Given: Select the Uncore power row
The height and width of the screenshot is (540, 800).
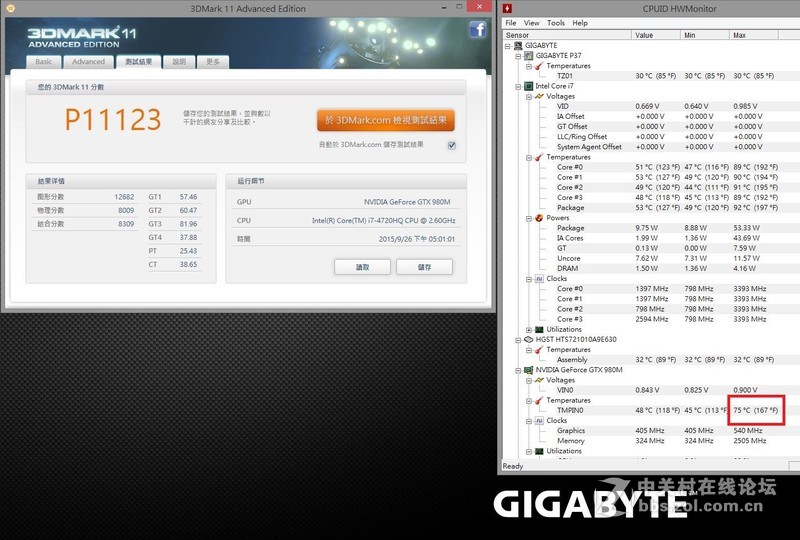Looking at the screenshot, I should click(x=652, y=258).
